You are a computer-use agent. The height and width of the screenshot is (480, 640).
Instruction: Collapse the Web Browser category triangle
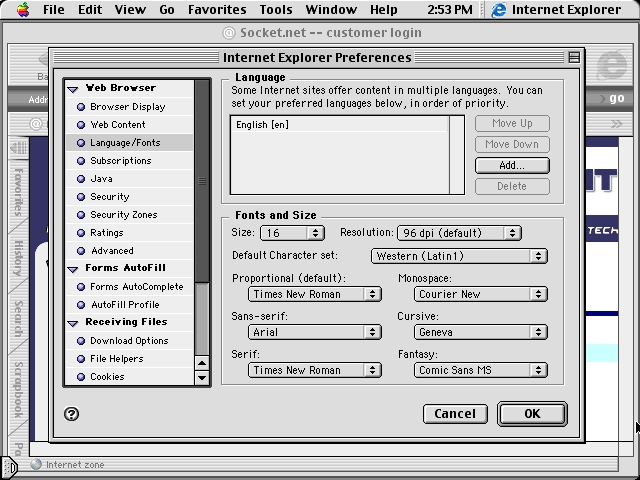73,89
